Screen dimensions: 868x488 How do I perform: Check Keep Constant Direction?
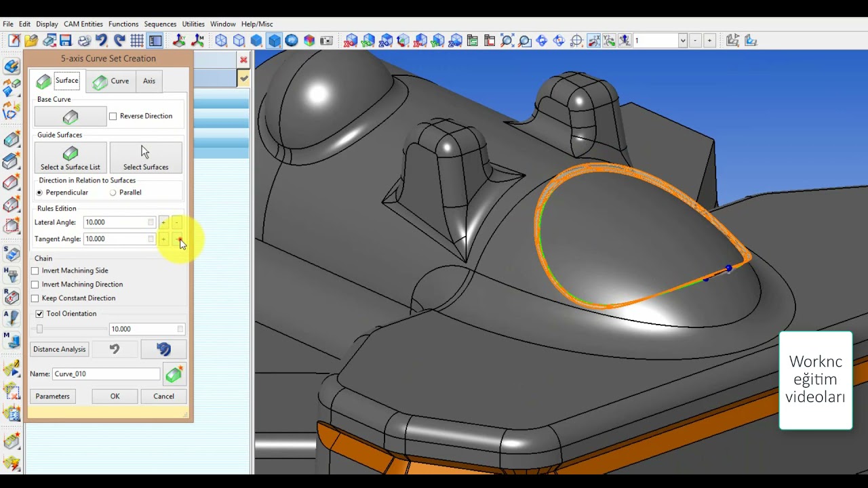click(35, 298)
